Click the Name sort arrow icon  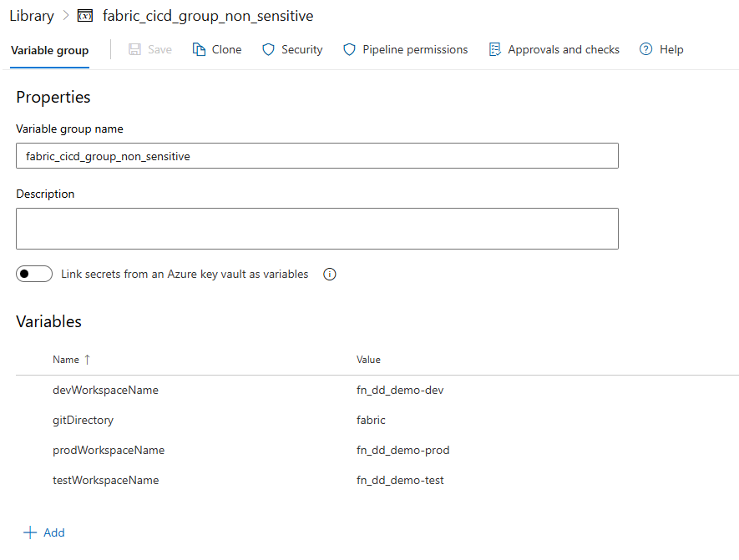[87, 360]
